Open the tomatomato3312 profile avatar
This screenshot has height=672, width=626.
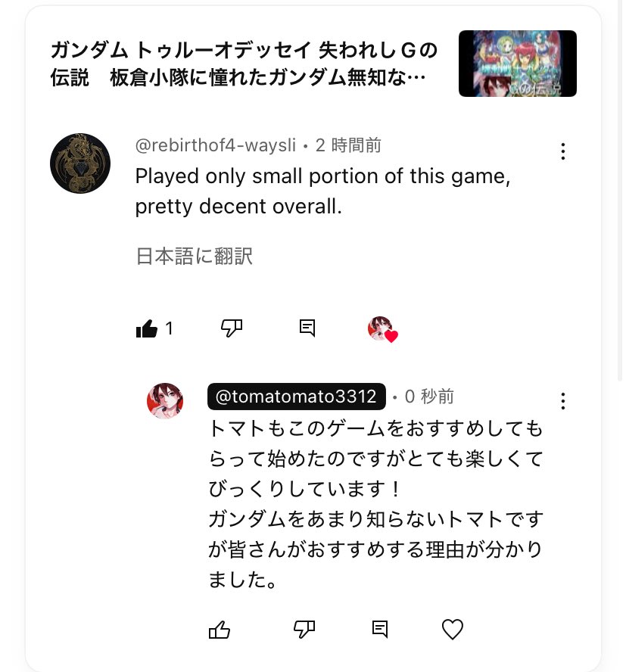(x=165, y=401)
